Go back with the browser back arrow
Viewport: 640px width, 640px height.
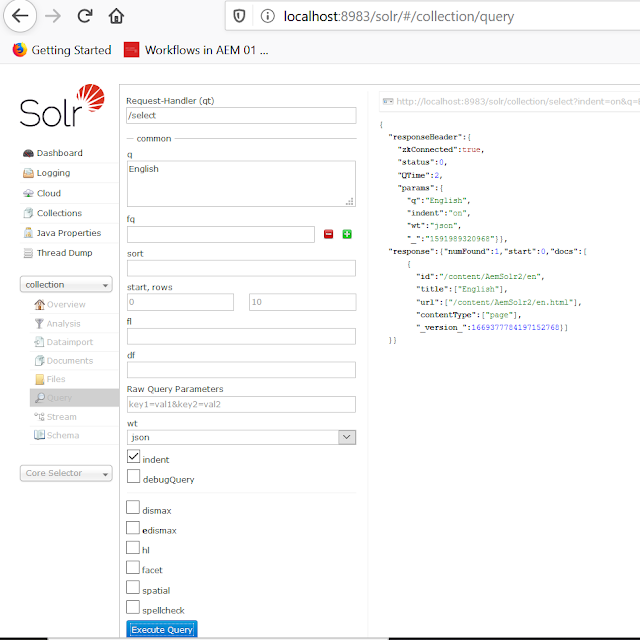click(x=20, y=16)
